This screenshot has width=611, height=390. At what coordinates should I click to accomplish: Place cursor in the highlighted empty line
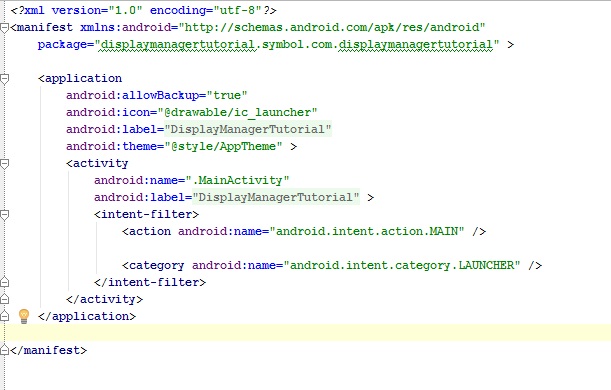click(308, 333)
